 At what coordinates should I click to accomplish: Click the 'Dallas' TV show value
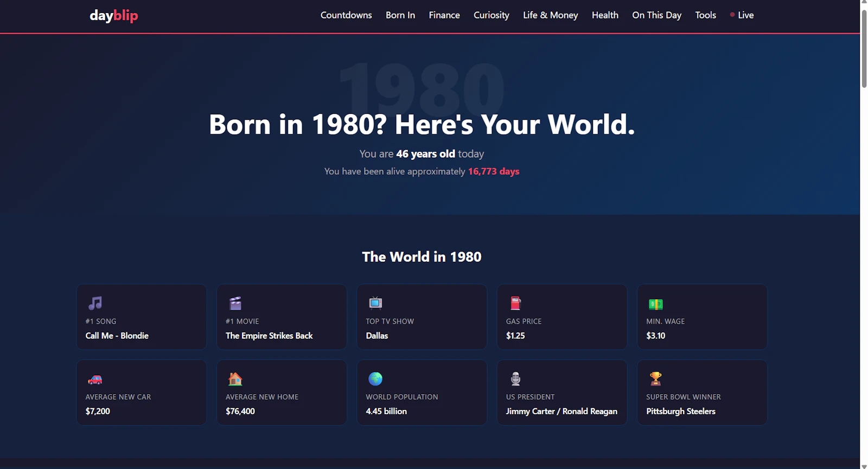(377, 336)
